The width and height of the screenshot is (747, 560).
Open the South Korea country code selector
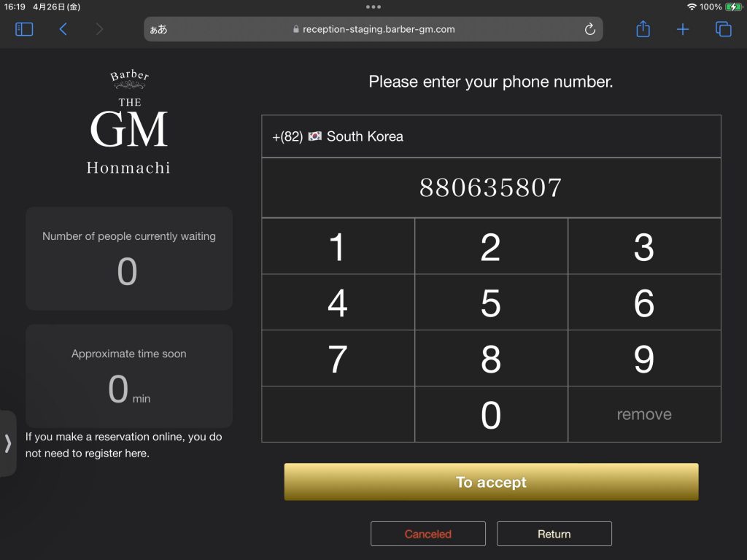[491, 136]
